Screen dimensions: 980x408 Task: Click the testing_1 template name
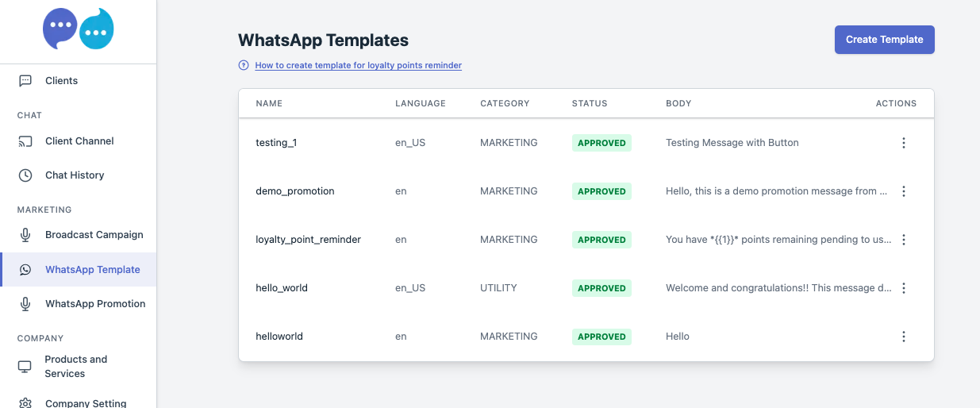pyautogui.click(x=276, y=143)
